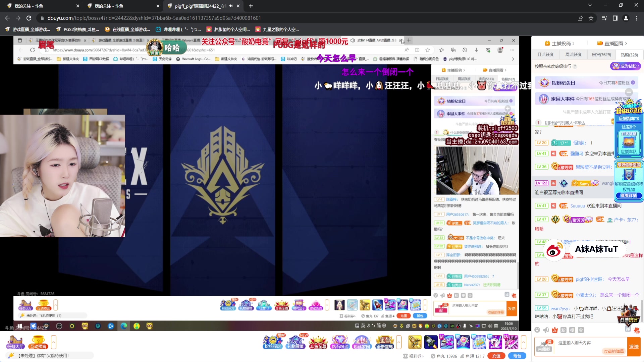Click the 令 command chat icon
Image resolution: width=644 pixels, height=362 pixels.
tap(581, 330)
